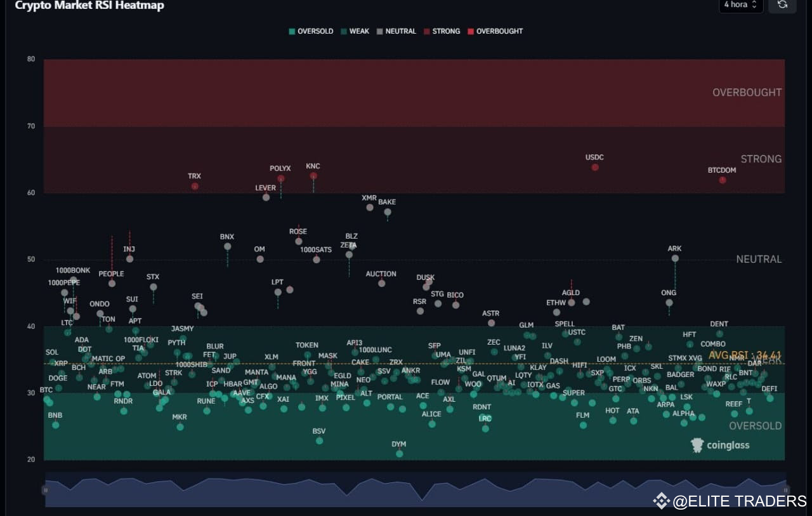
Task: Select the RSR data point
Action: [420, 311]
